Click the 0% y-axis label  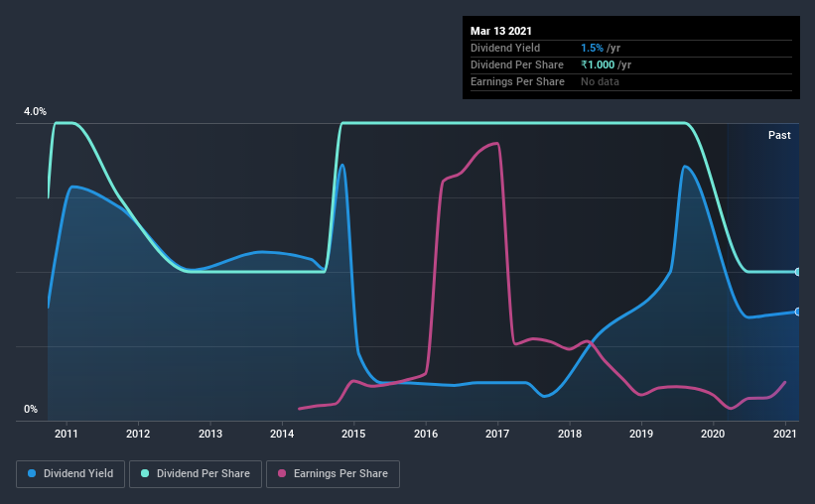31,410
